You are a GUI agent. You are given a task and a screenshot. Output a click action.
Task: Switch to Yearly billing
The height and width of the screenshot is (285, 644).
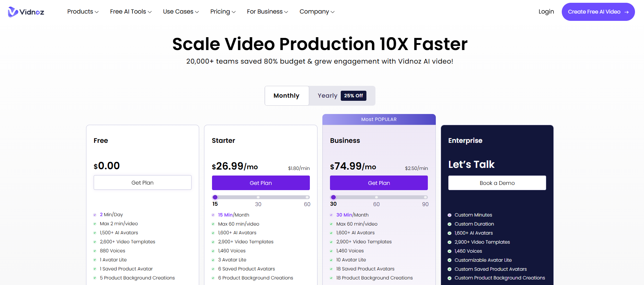328,96
